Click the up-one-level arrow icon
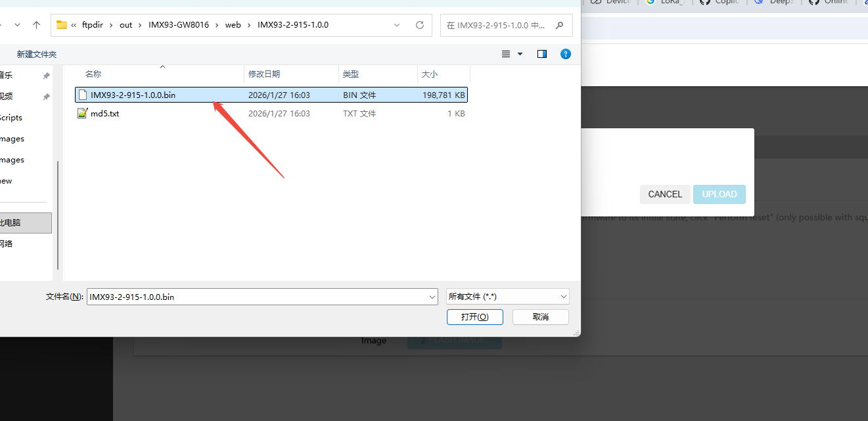 tap(36, 25)
